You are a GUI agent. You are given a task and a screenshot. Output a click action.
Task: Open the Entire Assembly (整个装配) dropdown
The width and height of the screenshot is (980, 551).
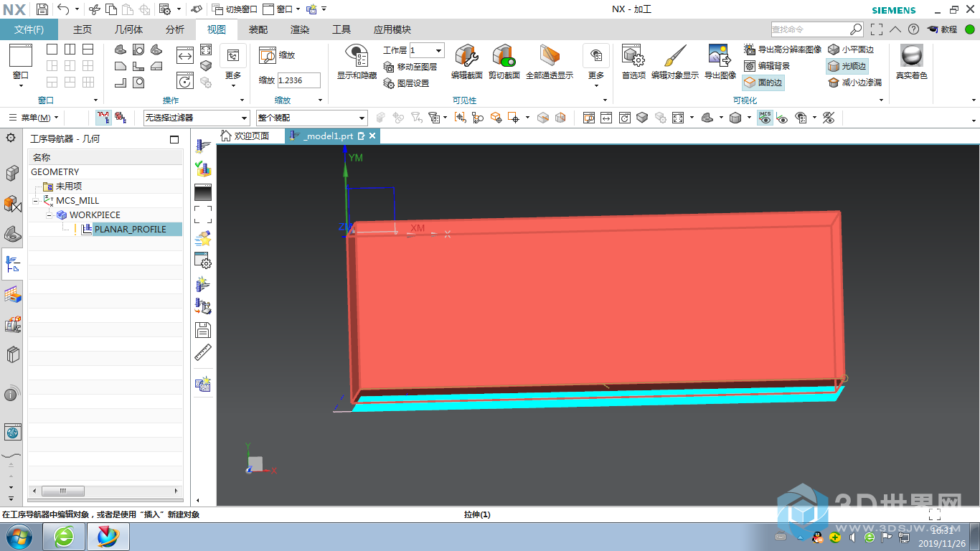tap(311, 118)
